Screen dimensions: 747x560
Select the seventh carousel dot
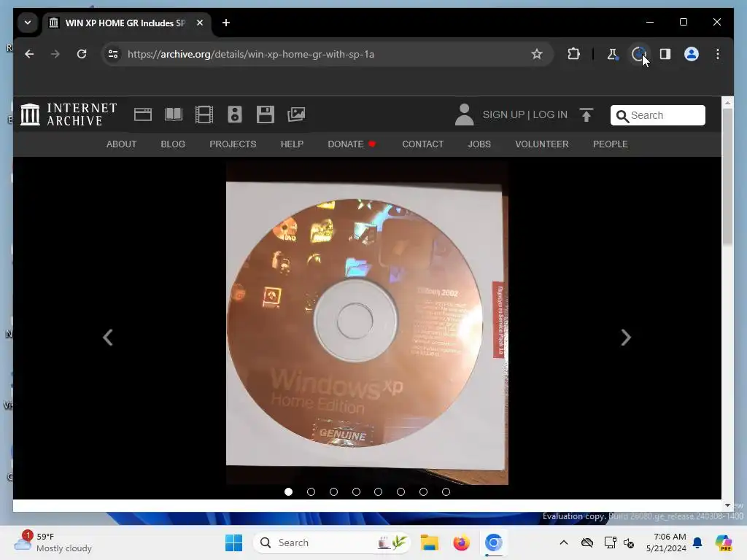[423, 492]
